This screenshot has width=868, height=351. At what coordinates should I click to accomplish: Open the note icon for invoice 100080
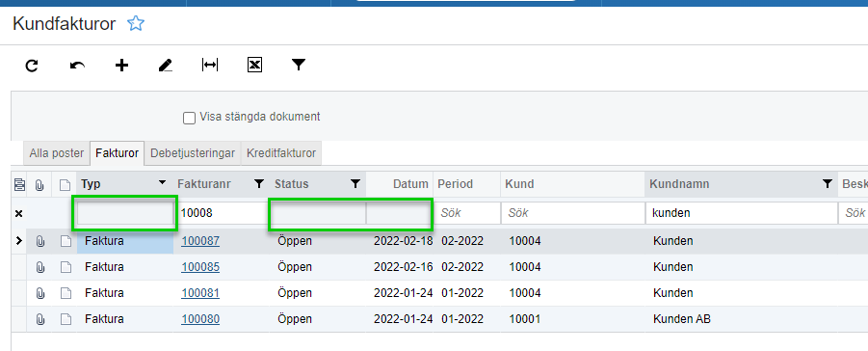[x=66, y=319]
